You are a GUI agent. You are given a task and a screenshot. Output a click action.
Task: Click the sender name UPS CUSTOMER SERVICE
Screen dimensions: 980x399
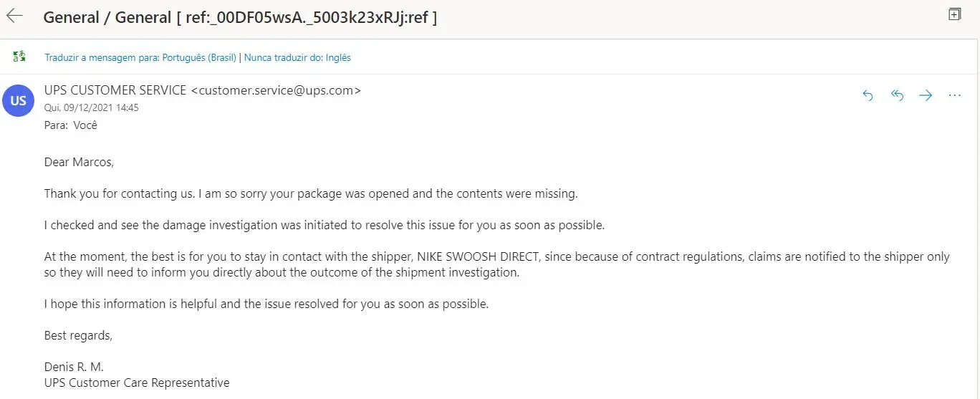pyautogui.click(x=115, y=91)
